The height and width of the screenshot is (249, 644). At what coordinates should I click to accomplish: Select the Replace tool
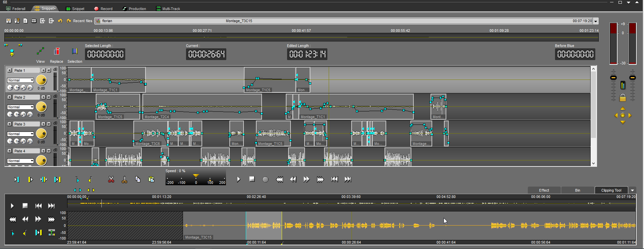tap(57, 52)
